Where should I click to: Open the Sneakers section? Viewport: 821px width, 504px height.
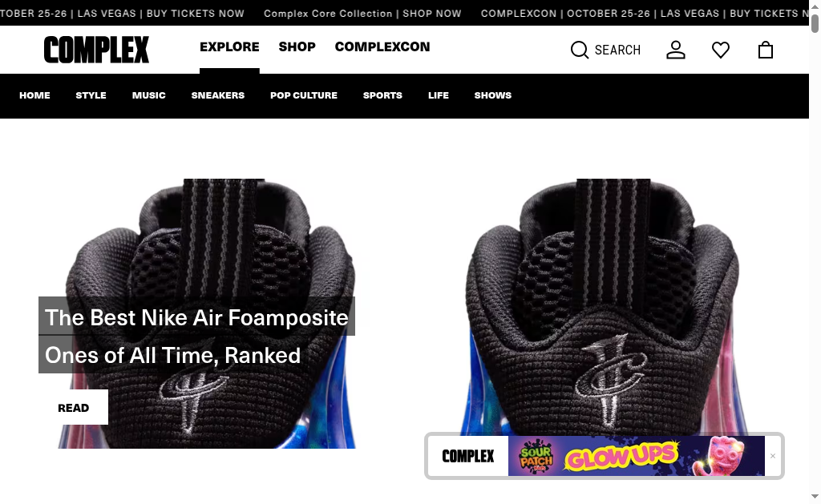[218, 95]
